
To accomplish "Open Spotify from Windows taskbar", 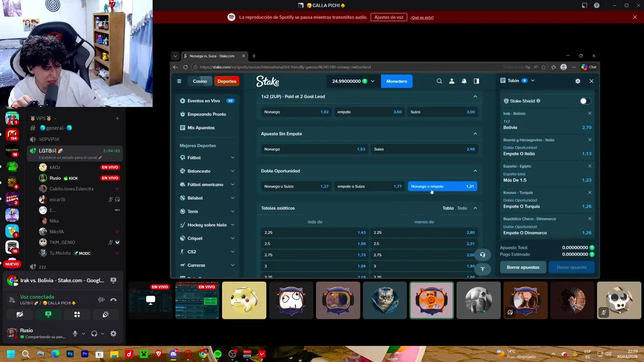I will [x=217, y=354].
